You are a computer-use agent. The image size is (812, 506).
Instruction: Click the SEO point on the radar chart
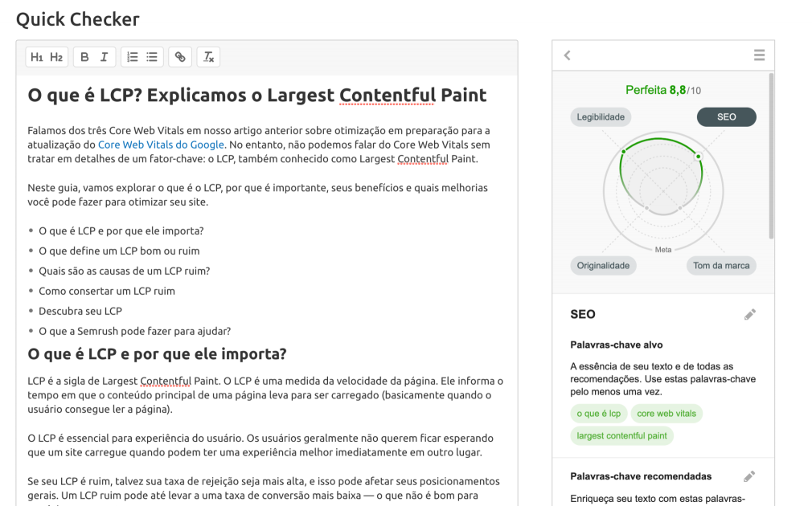click(x=698, y=157)
